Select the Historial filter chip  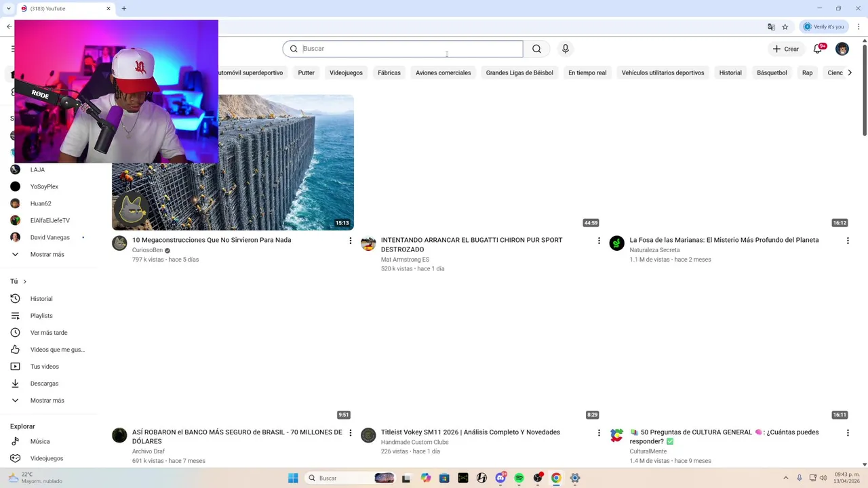[x=730, y=73]
